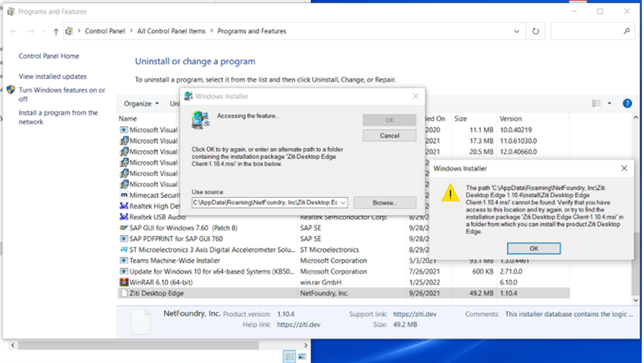Click the Ziti Desktop Edge file icon

(124, 293)
